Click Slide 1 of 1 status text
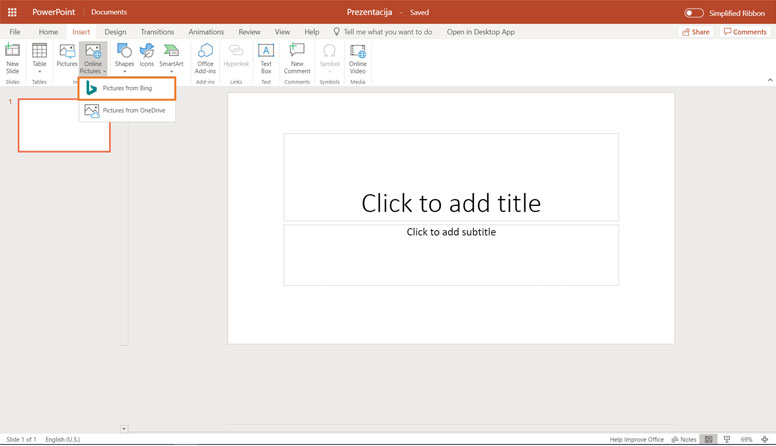Image resolution: width=776 pixels, height=446 pixels. [21, 440]
